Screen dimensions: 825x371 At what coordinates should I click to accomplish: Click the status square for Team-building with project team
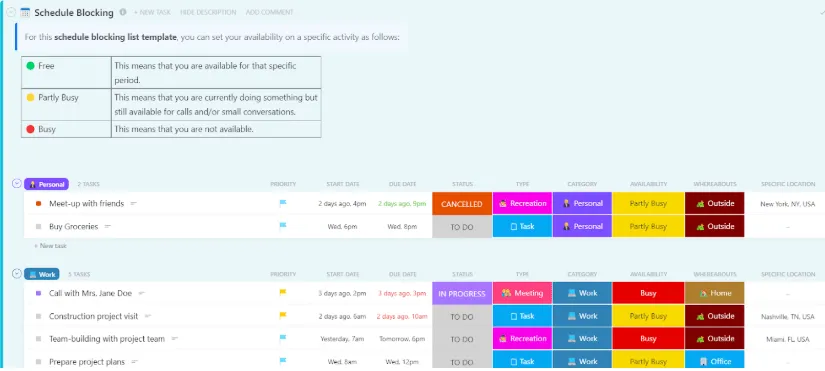coord(38,339)
